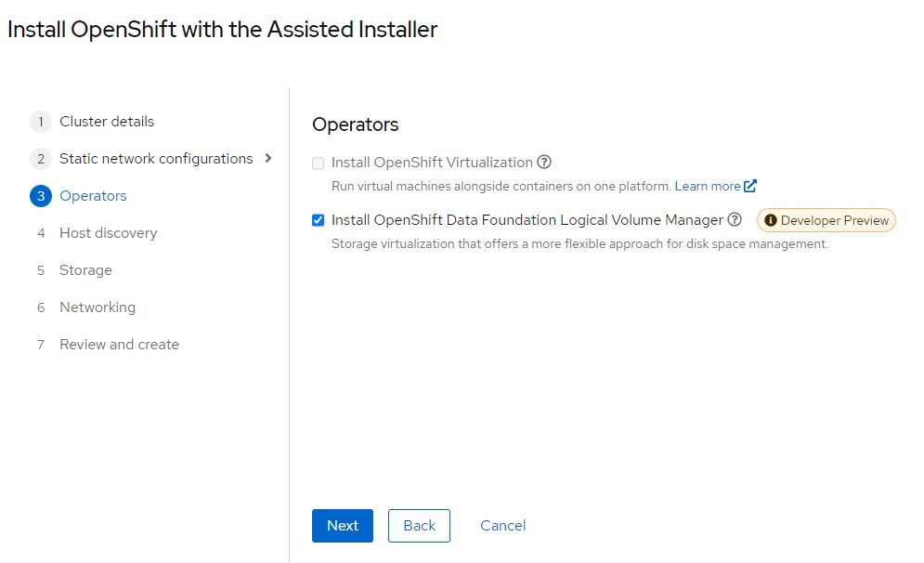Click the external link icon after Learn more
This screenshot has height=563, width=924.
pos(750,187)
